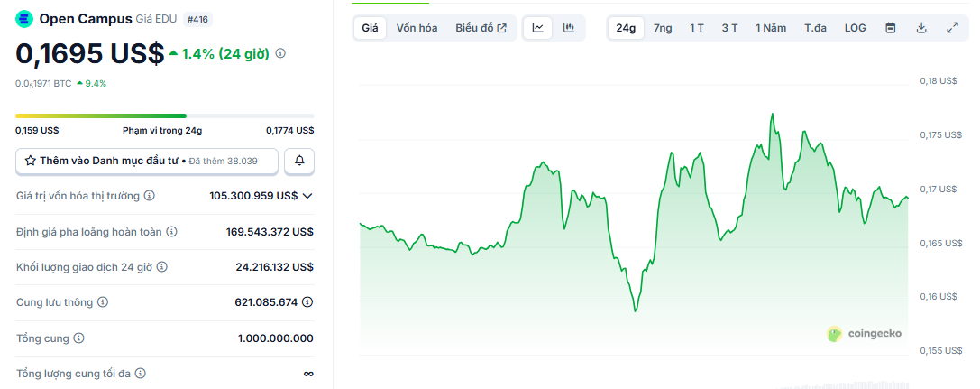The width and height of the screenshot is (980, 389).
Task: Click the 0,1695 US$ price
Action: tap(90, 54)
